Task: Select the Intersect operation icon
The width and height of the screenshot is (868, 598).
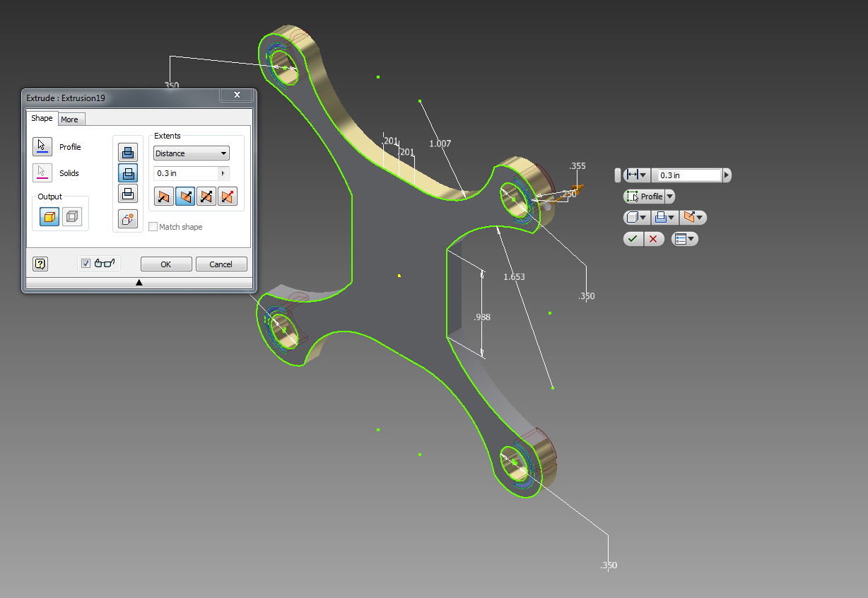Action: click(128, 194)
